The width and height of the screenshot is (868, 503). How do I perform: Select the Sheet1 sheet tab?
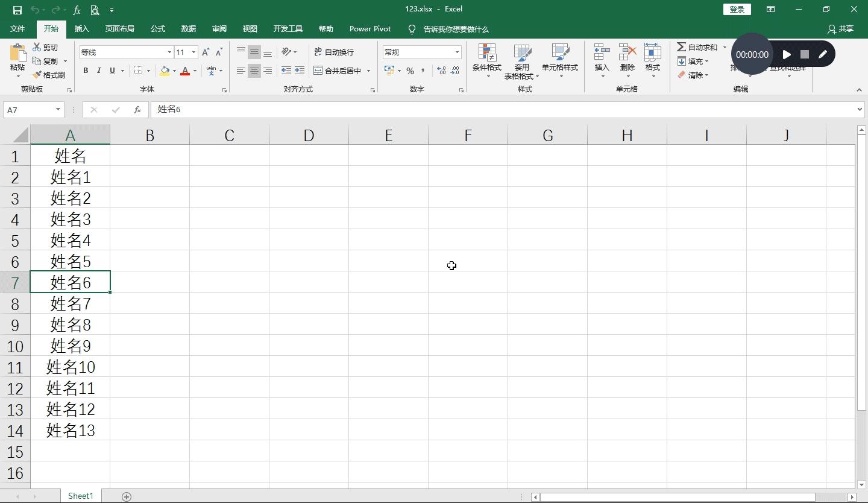tap(81, 496)
